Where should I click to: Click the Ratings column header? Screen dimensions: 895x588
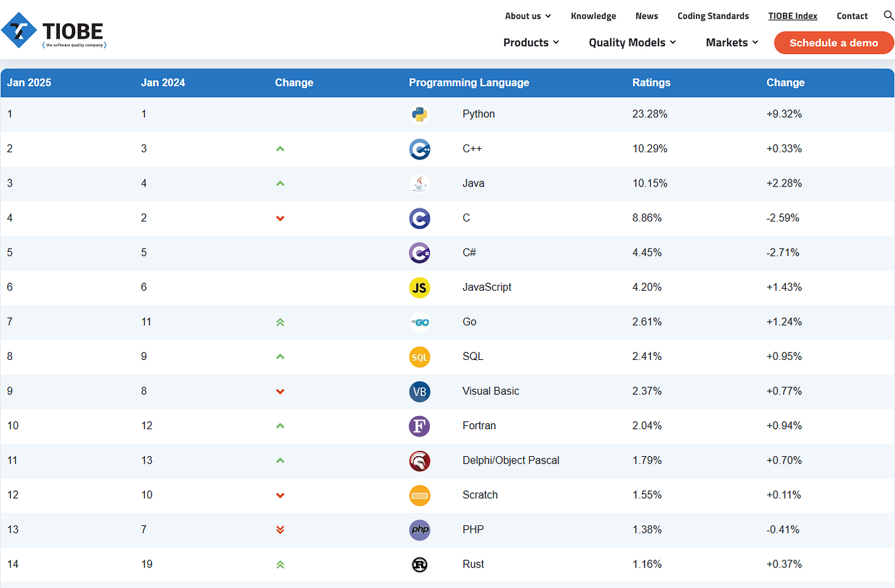pos(651,82)
